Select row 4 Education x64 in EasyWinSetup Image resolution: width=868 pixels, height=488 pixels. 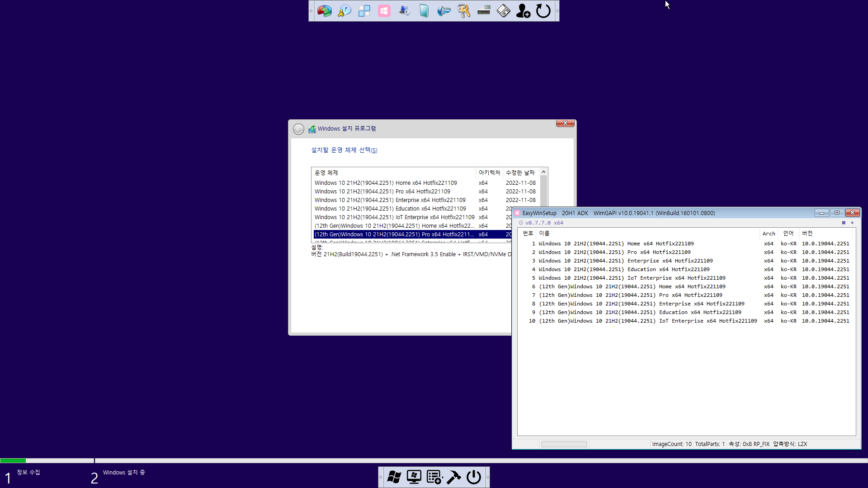click(686, 269)
